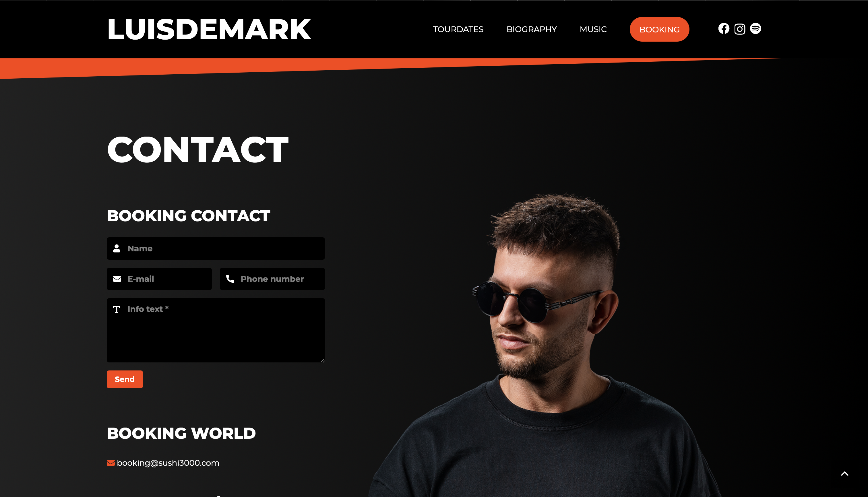Click the LUISDEMARK logo
The height and width of the screenshot is (497, 868).
209,29
